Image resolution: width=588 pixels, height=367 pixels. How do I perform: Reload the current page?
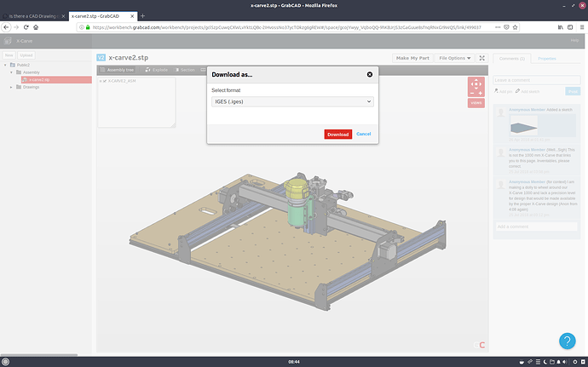[26, 27]
